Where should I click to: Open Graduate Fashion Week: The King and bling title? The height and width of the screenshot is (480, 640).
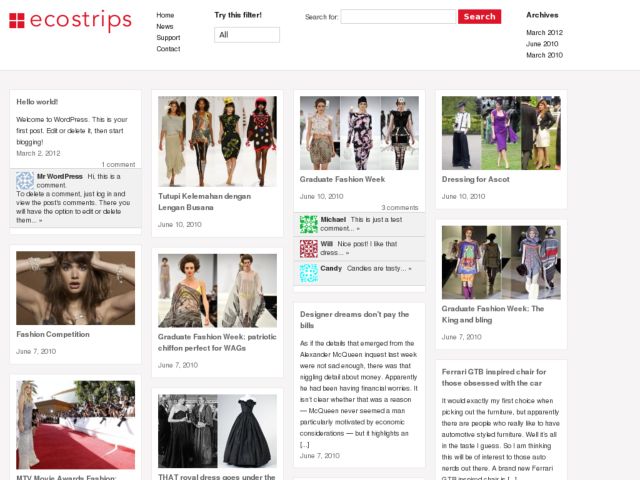pyautogui.click(x=493, y=314)
